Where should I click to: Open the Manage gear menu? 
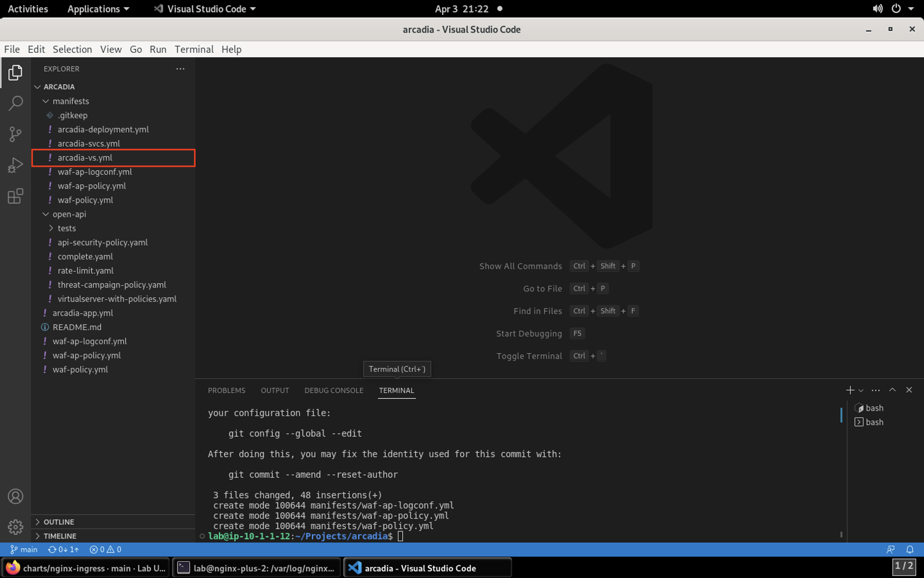coord(15,527)
